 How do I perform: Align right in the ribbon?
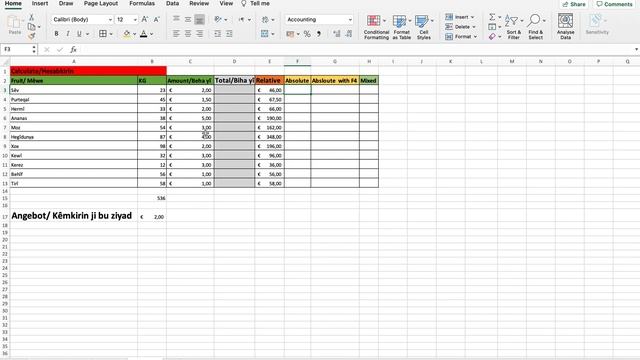[x=200, y=34]
